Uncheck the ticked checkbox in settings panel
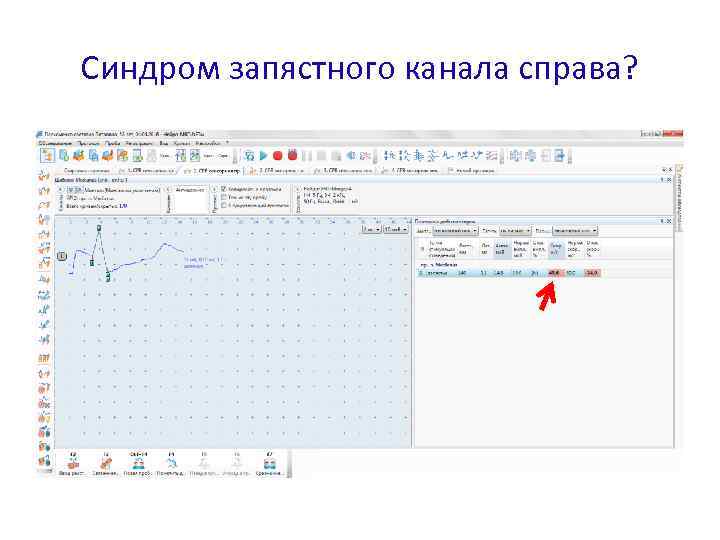The image size is (720, 540). click(224, 189)
